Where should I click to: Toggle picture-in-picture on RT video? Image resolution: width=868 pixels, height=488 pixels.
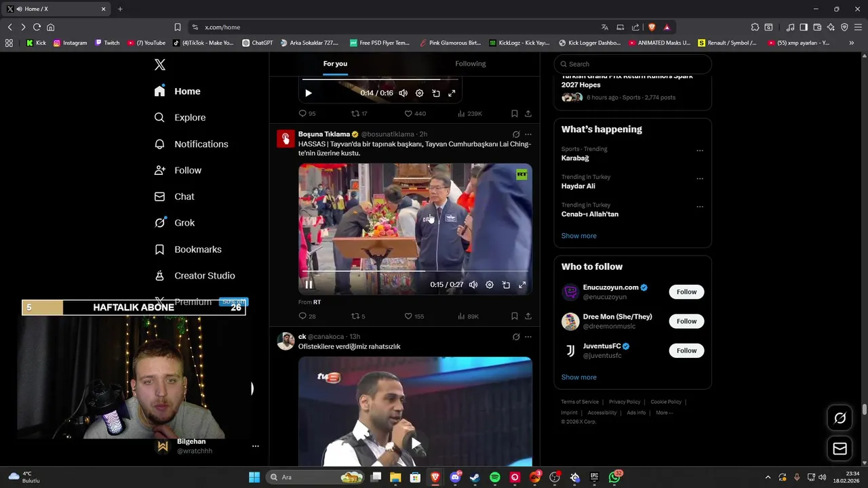coord(506,285)
